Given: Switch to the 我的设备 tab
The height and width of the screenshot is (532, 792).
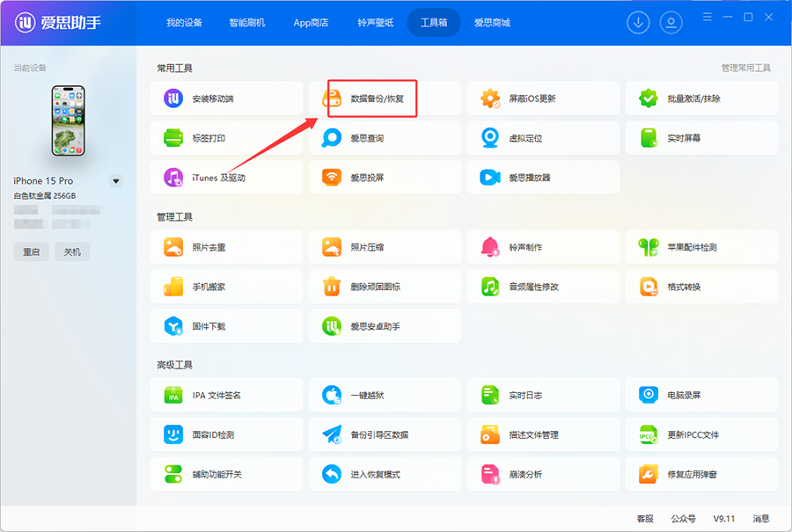Looking at the screenshot, I should pos(185,23).
